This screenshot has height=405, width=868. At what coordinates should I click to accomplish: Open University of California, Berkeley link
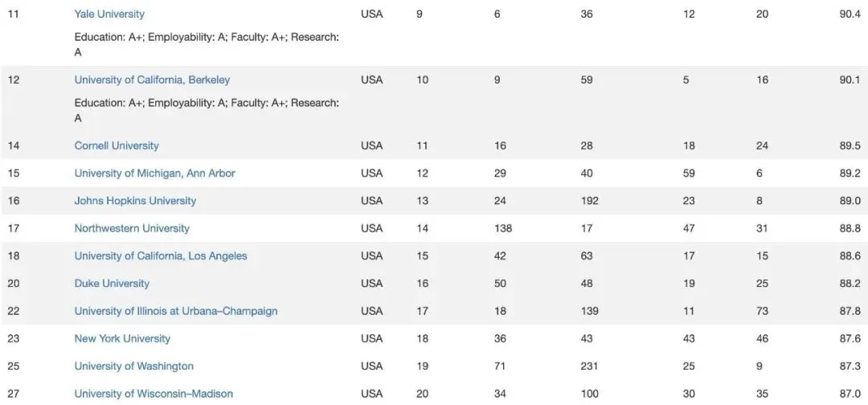[x=152, y=80]
